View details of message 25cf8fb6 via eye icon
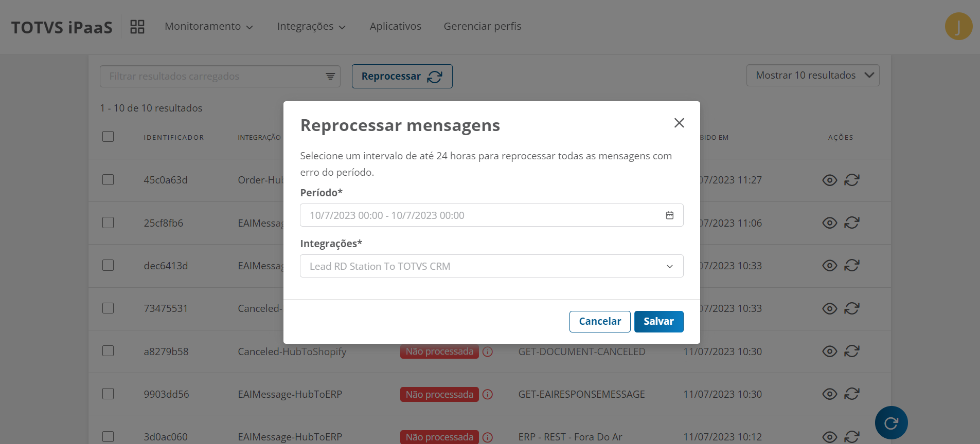Screen dimensions: 980x444 point(829,223)
